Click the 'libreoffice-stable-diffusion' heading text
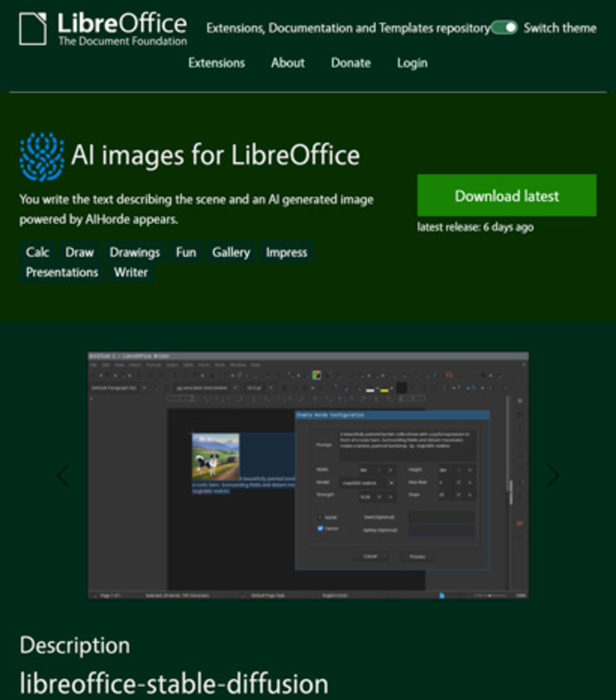 (174, 683)
